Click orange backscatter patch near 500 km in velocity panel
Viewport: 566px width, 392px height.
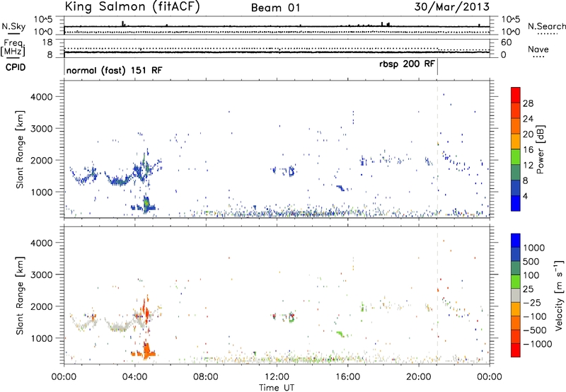[x=146, y=352]
